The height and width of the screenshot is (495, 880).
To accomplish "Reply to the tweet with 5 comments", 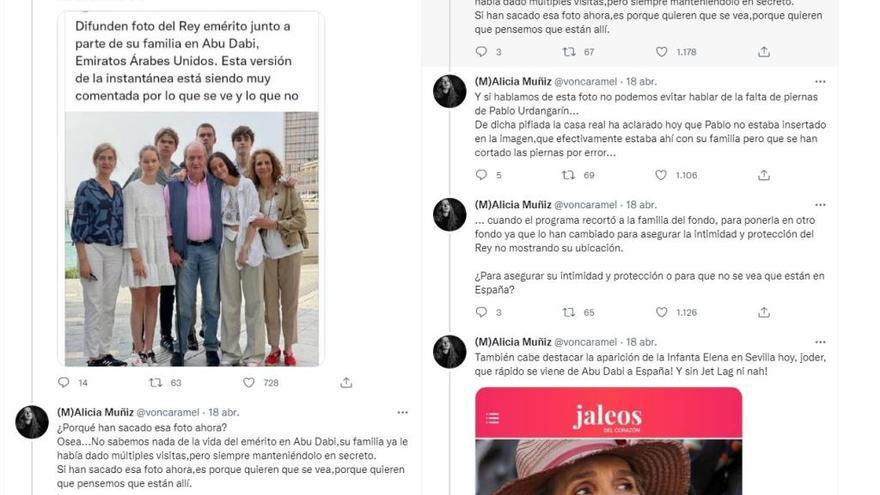I will 481,175.
